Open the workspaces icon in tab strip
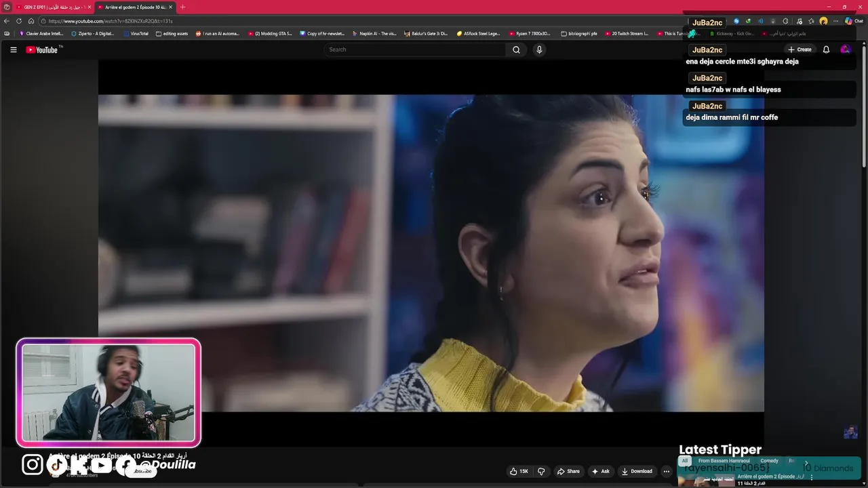 coord(6,7)
